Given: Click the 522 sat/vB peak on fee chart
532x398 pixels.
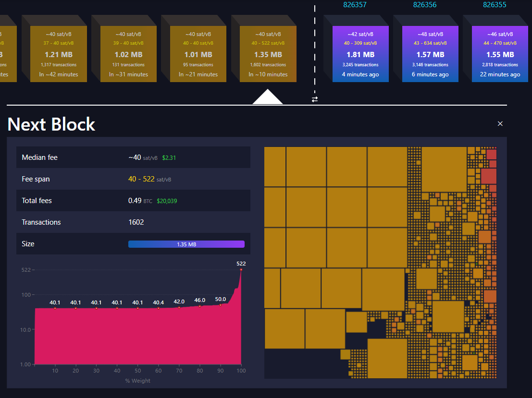Looking at the screenshot, I should (240, 270).
